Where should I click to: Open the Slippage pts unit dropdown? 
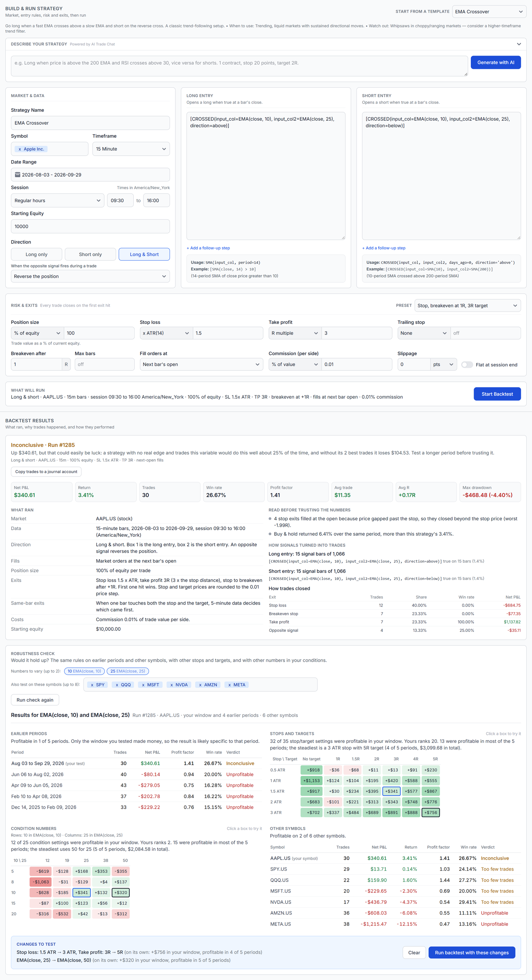coord(444,364)
